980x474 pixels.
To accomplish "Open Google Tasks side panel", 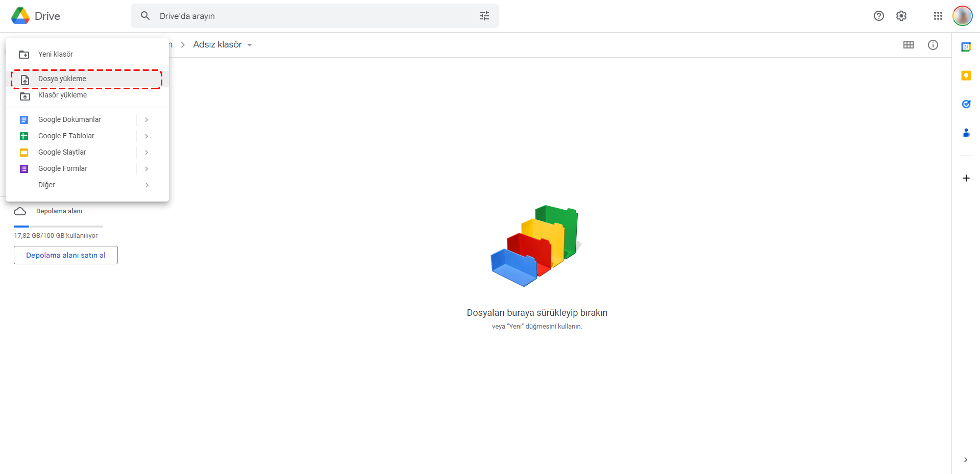I will pyautogui.click(x=966, y=104).
